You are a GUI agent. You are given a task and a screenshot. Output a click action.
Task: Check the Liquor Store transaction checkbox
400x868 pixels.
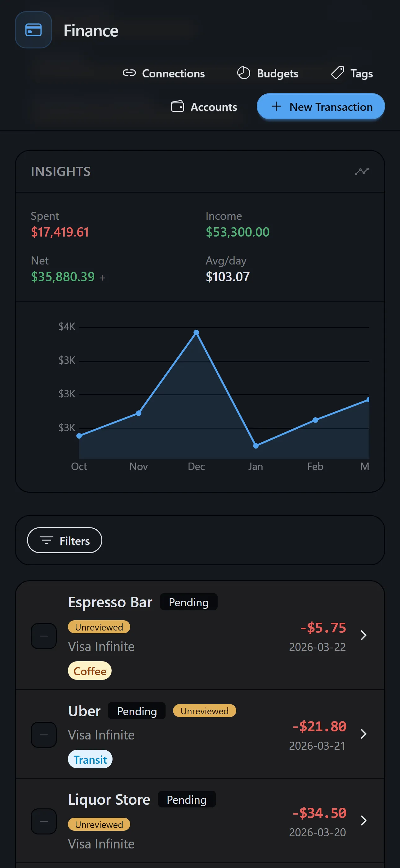click(x=43, y=821)
